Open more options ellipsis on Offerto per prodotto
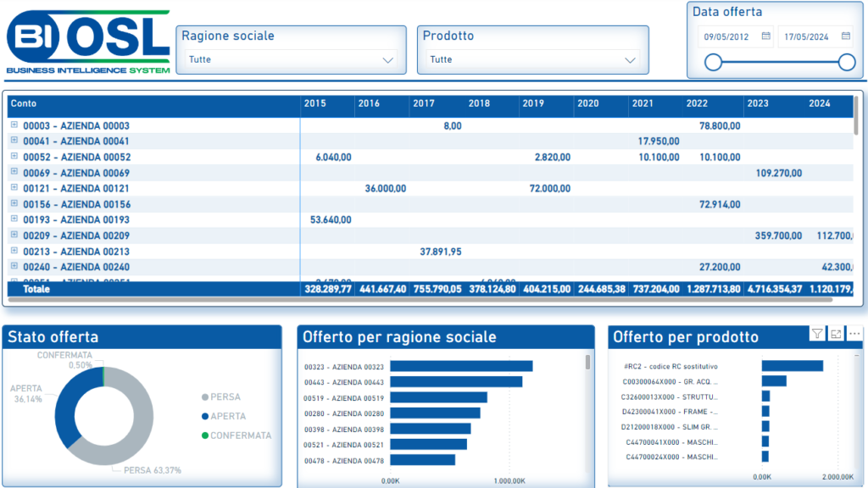Screen dimensions: 868x488 854,334
